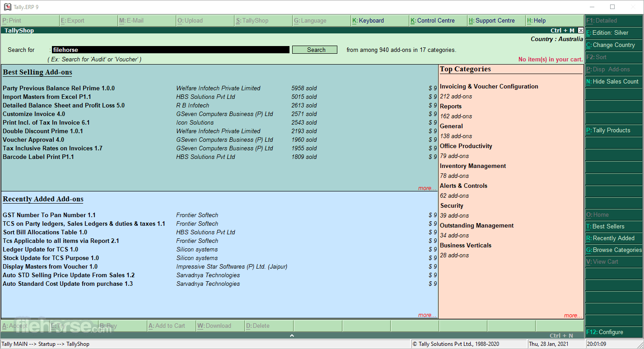
Task: Click Change Country button
Action: coord(614,45)
